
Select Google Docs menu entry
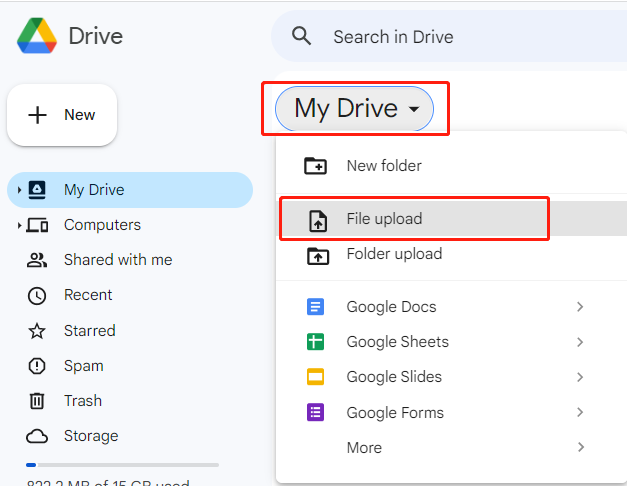(x=451, y=307)
